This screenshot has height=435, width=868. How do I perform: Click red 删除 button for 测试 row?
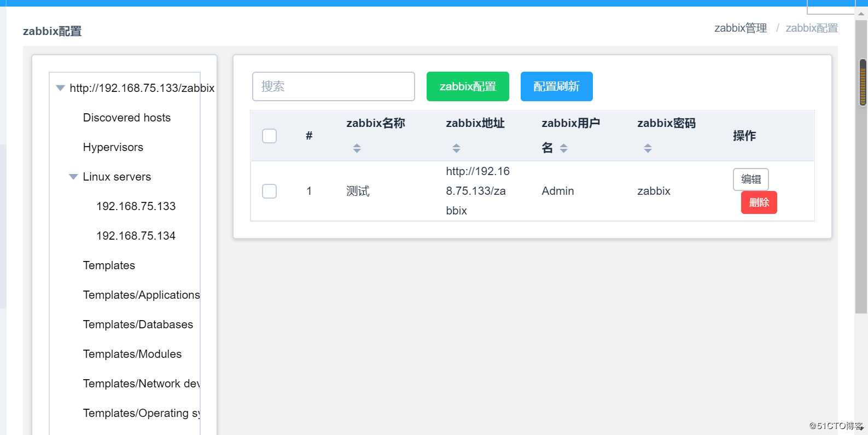759,202
